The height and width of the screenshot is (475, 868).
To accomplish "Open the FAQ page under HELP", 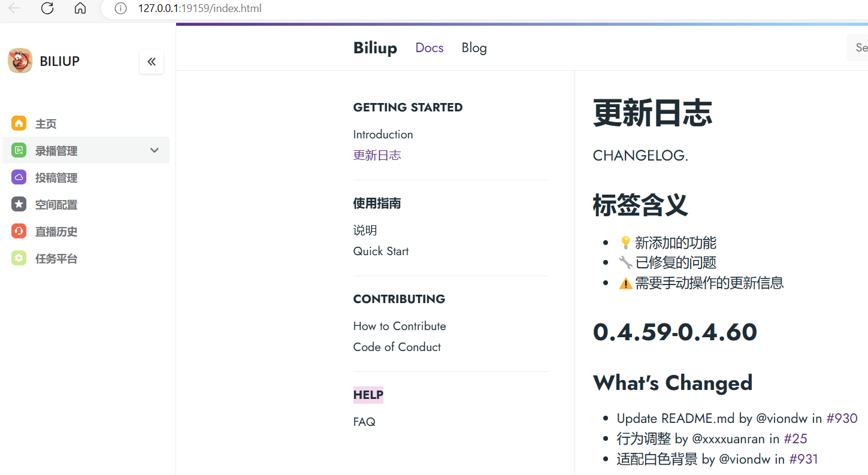I will tap(364, 422).
